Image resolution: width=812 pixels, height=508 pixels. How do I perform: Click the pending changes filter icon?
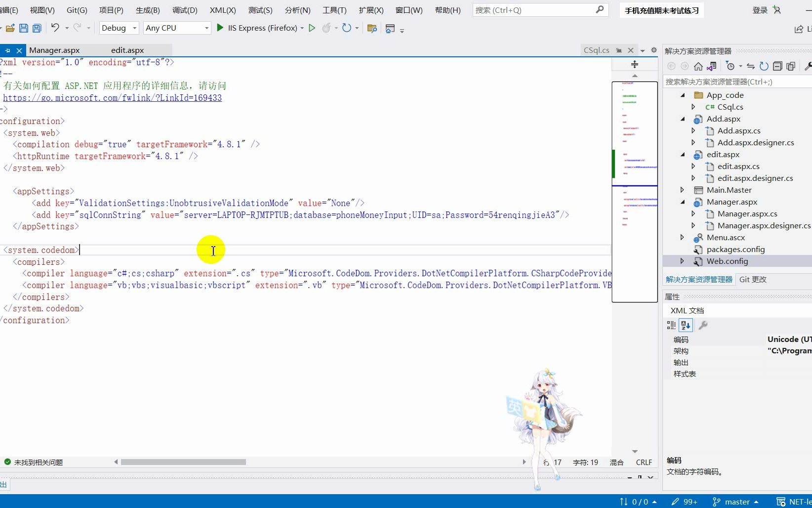731,66
